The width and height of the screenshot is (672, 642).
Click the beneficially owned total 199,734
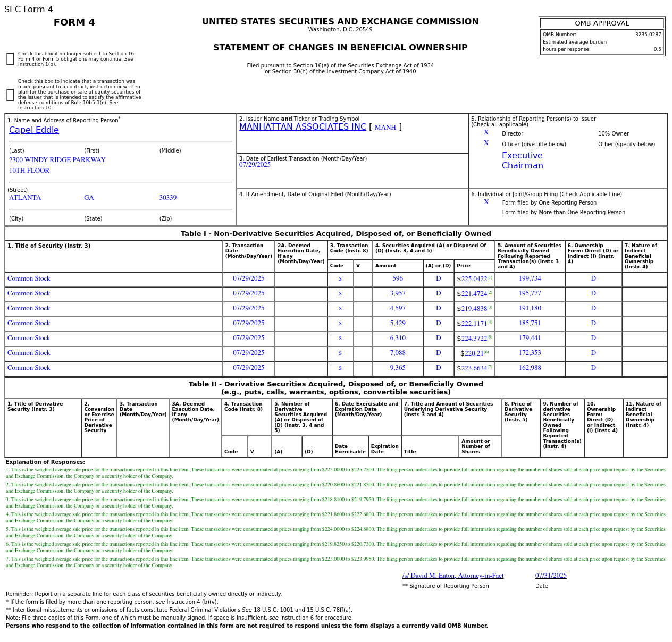pyautogui.click(x=530, y=278)
